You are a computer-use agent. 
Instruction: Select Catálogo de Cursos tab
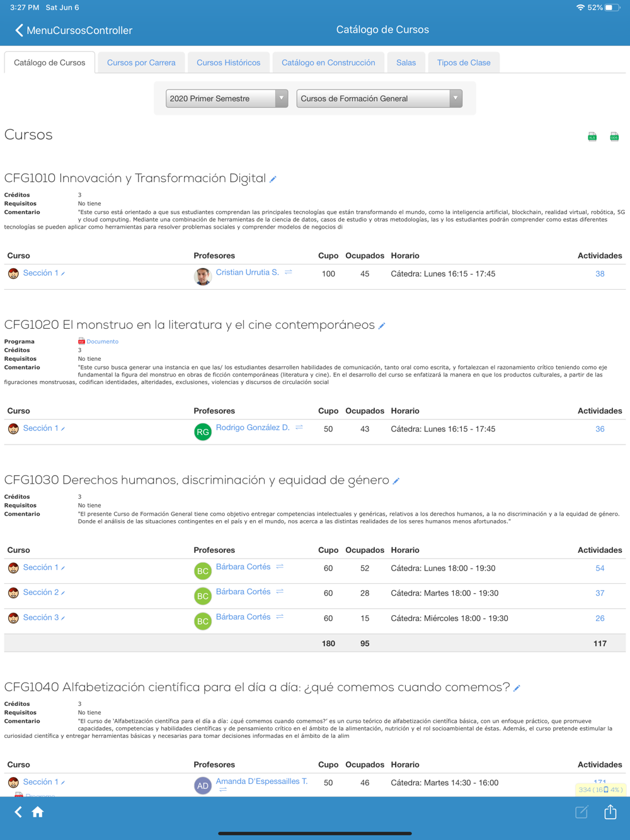tap(50, 62)
